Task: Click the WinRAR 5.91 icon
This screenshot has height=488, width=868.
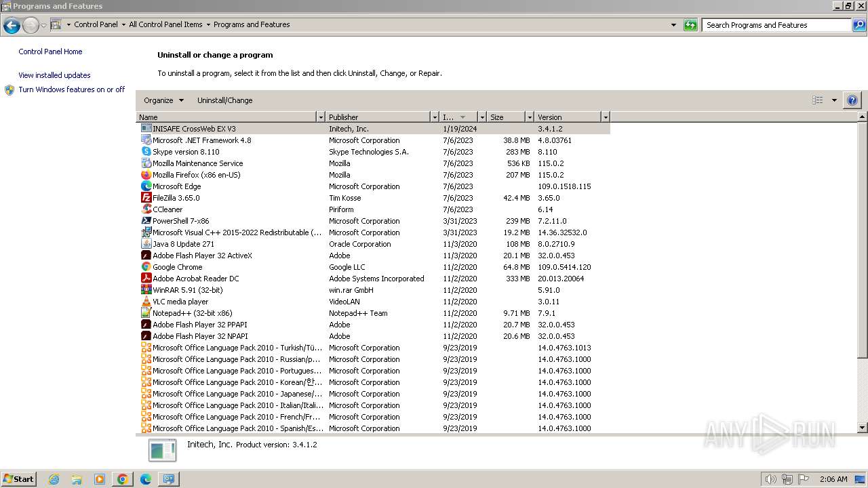Action: point(146,289)
